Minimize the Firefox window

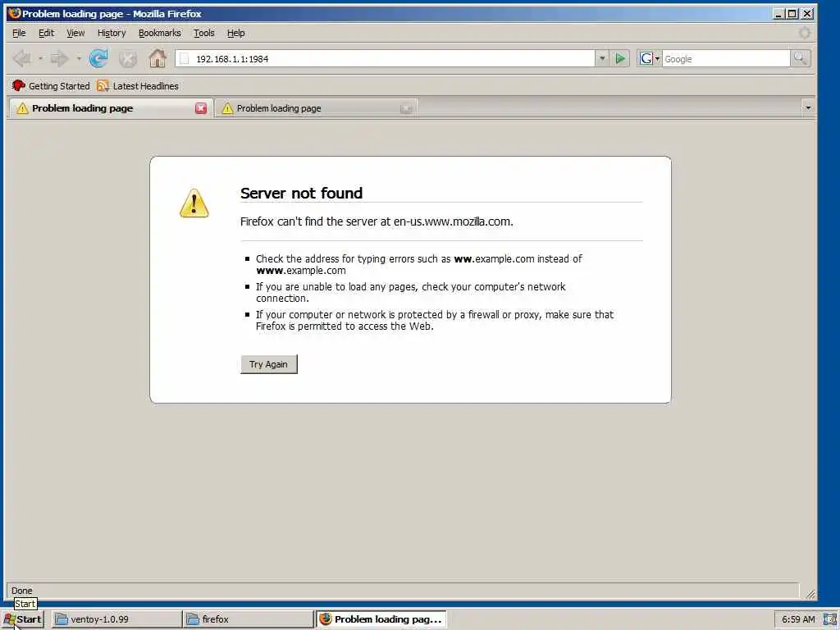coord(779,14)
